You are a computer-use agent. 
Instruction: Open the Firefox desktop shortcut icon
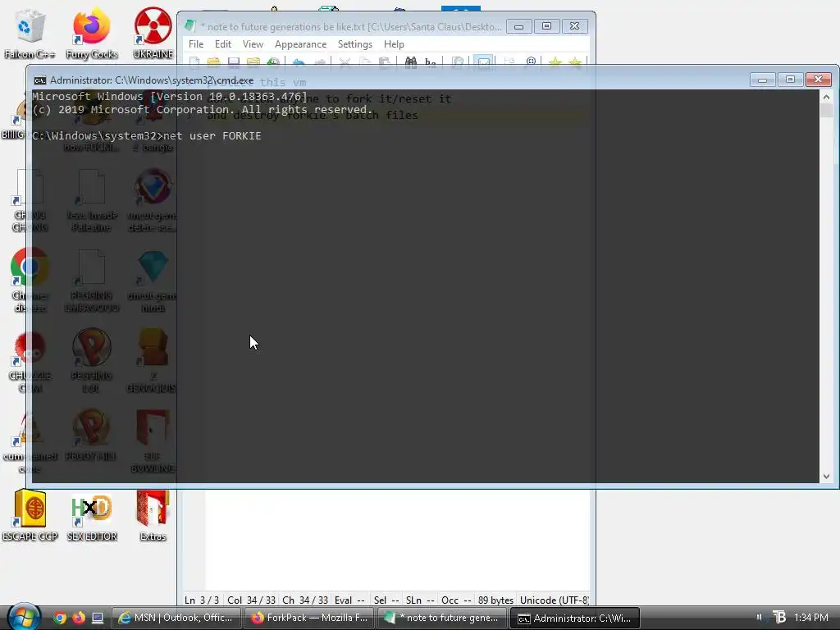(x=92, y=33)
